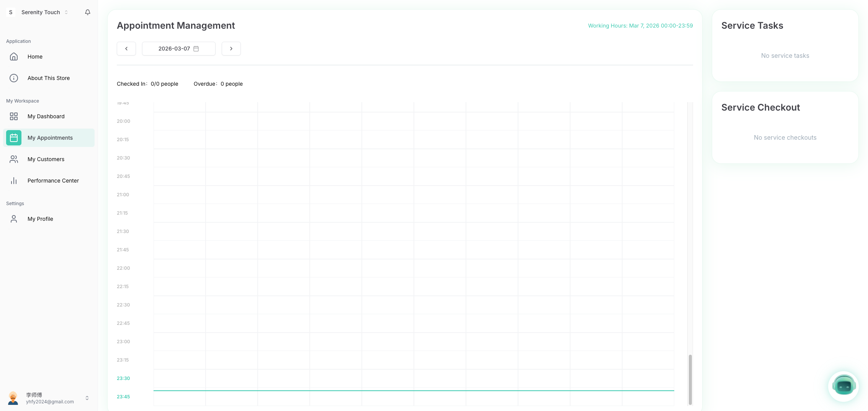Open My Customers people icon

pyautogui.click(x=14, y=159)
